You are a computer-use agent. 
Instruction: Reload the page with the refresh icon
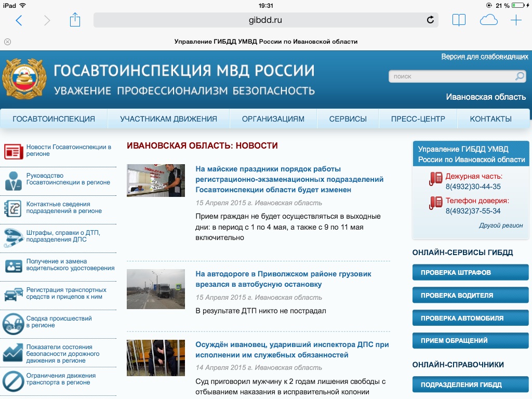coord(430,20)
